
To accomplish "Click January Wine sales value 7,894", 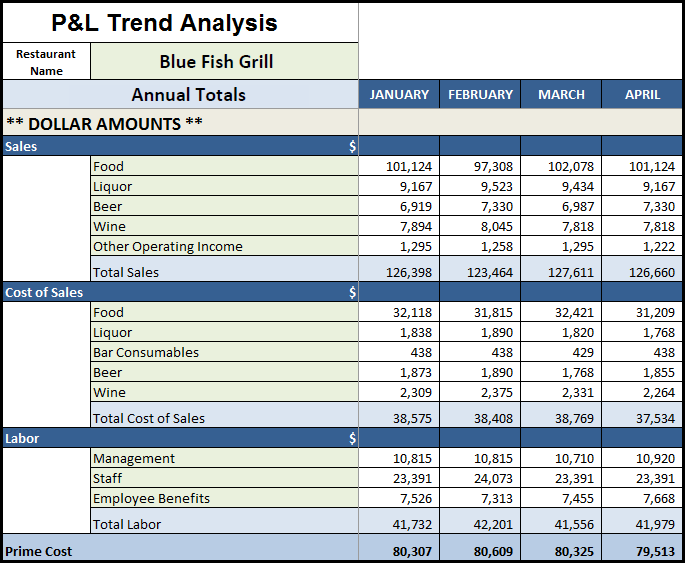I will pos(399,226).
